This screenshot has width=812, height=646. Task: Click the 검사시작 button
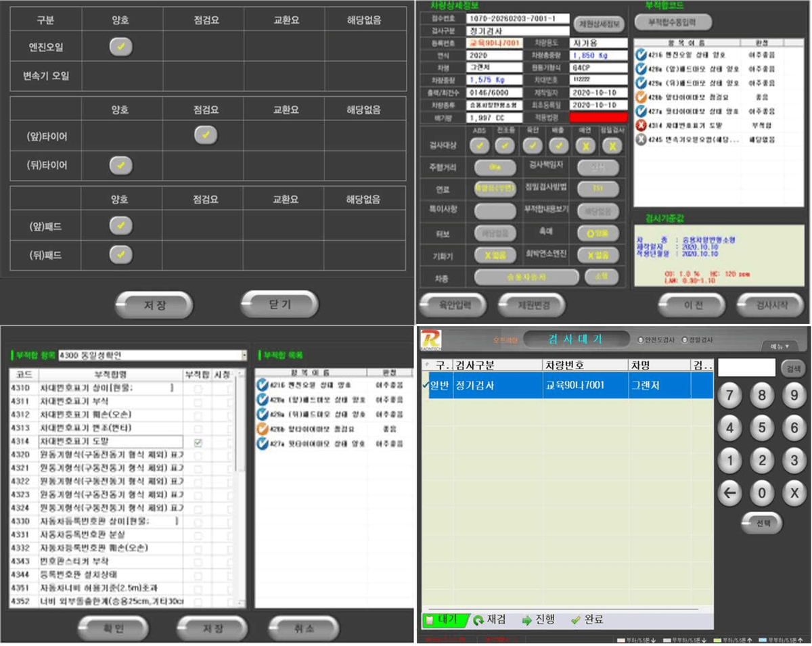(769, 305)
